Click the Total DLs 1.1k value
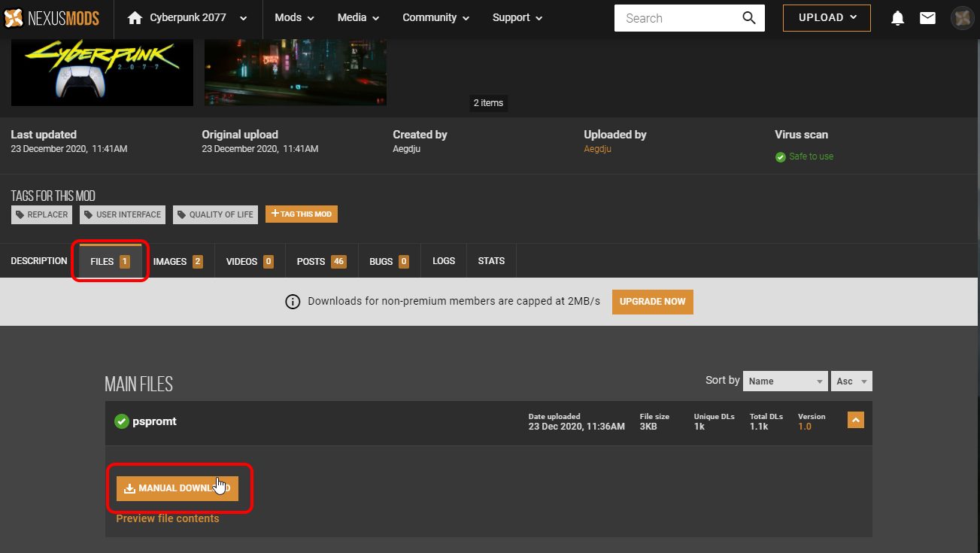Viewport: 980px width, 553px height. pos(759,427)
